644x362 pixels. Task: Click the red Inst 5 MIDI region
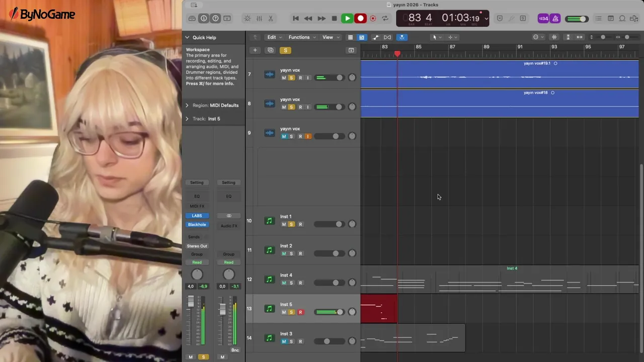[379, 309]
